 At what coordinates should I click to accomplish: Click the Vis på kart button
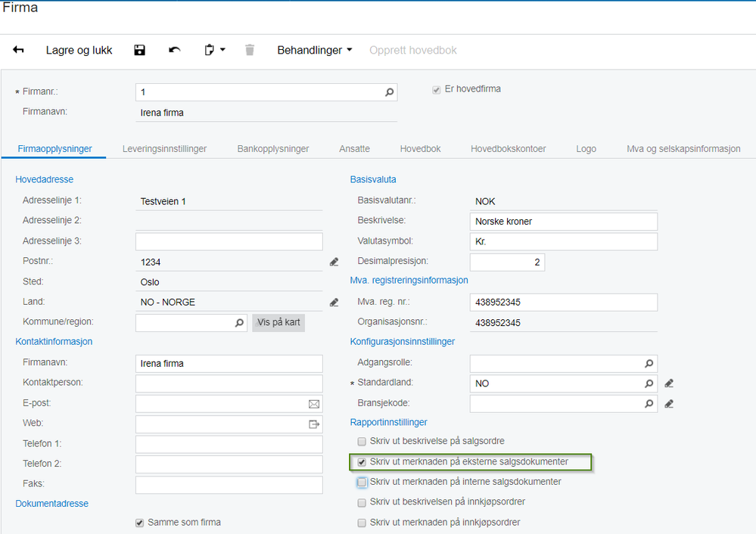(x=278, y=322)
